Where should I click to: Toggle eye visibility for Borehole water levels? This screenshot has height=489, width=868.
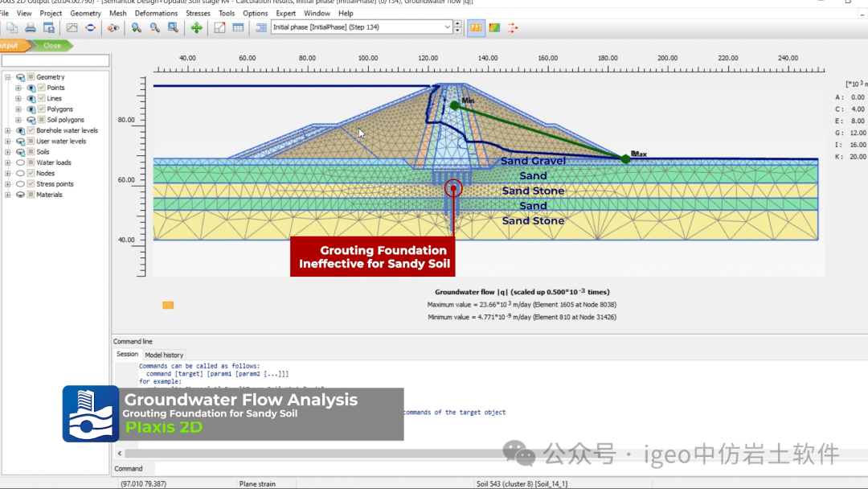(x=20, y=130)
